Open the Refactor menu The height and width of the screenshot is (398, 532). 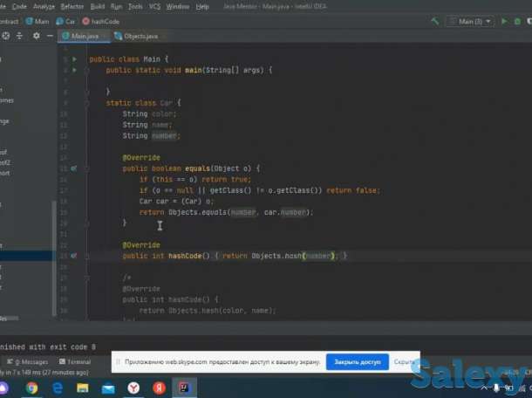72,6
